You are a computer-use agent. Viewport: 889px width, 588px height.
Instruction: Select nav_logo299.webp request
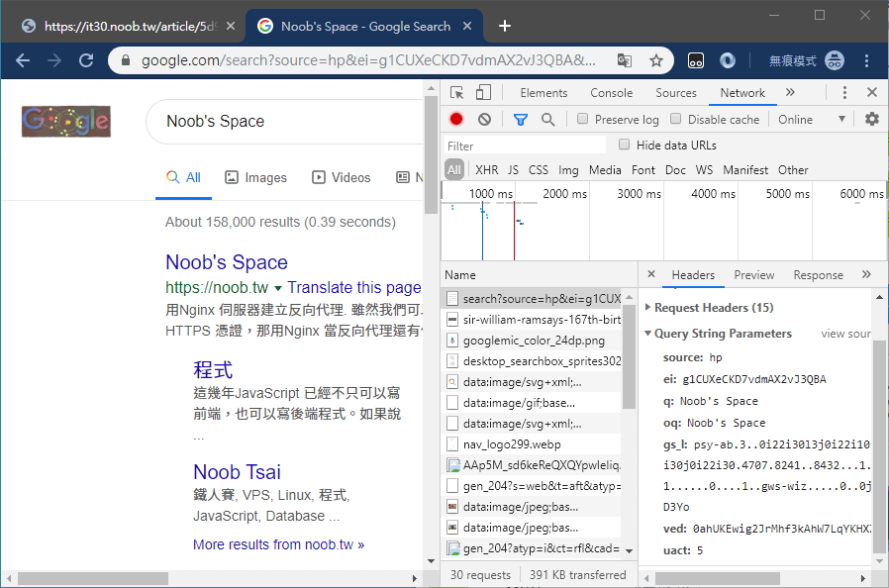pyautogui.click(x=532, y=444)
